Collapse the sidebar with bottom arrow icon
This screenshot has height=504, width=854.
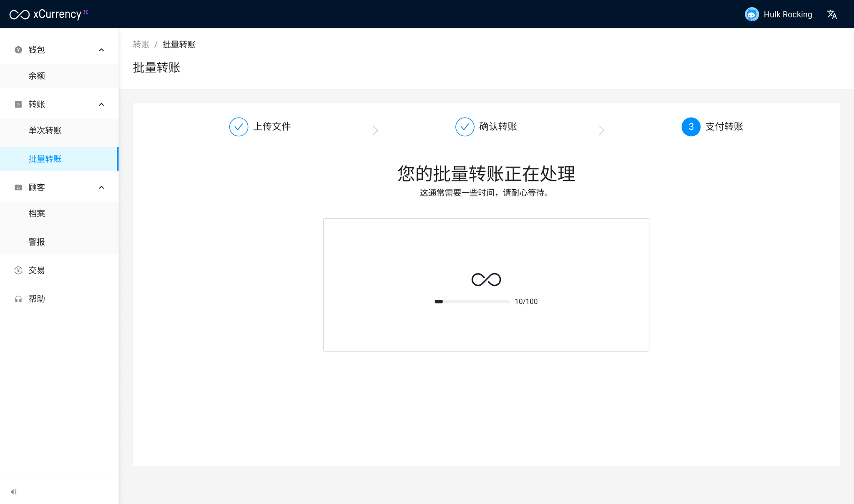tap(13, 492)
